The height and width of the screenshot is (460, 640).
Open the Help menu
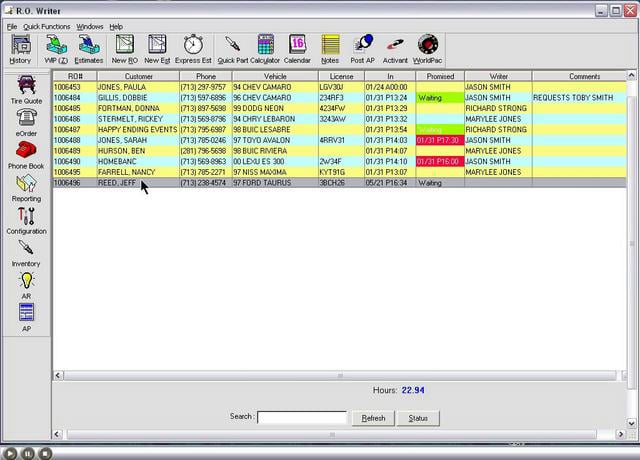pos(116,27)
